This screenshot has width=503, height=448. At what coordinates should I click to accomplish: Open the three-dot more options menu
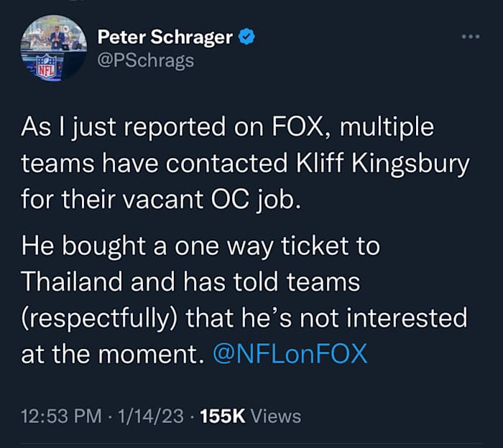pyautogui.click(x=469, y=37)
